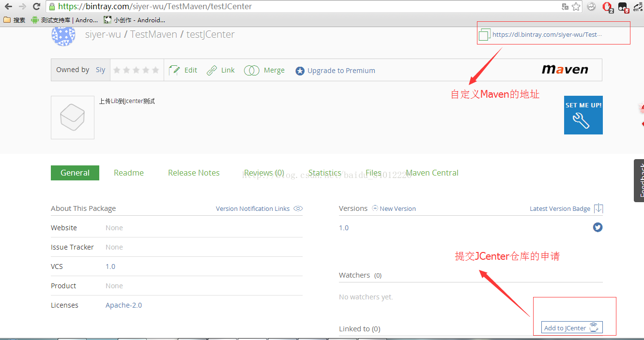Click Upgrade to Premium

[x=335, y=71]
